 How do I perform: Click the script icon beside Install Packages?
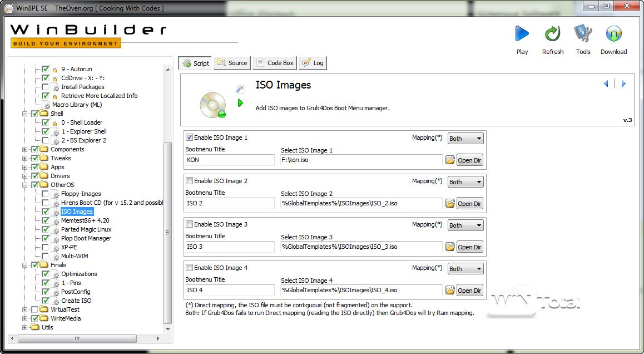coord(56,87)
